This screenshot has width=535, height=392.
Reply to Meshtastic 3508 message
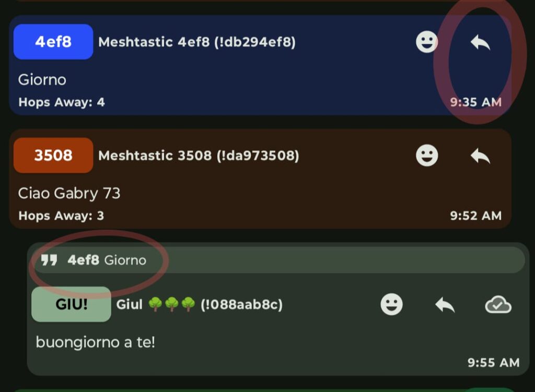pos(481,156)
